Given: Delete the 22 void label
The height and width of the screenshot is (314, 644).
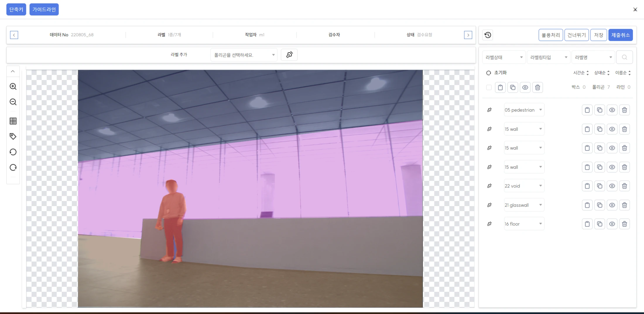Looking at the screenshot, I should coord(624,186).
